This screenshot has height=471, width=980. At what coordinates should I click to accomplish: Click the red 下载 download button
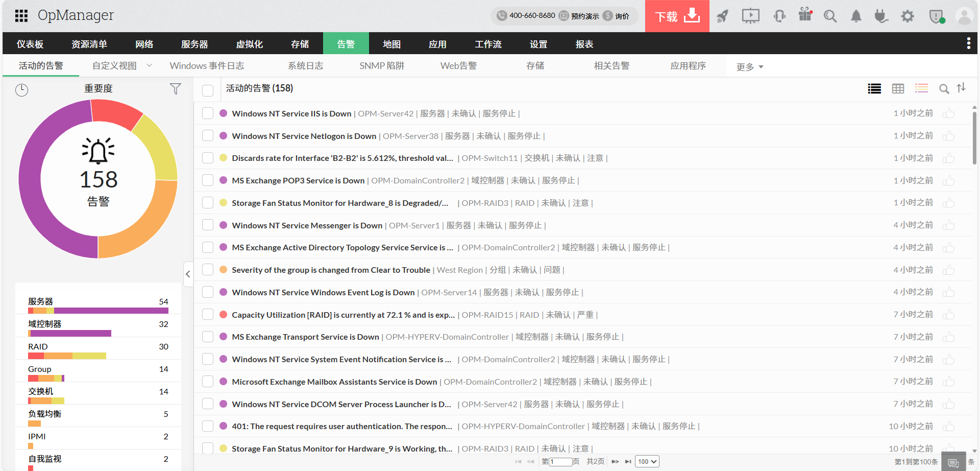tap(677, 16)
